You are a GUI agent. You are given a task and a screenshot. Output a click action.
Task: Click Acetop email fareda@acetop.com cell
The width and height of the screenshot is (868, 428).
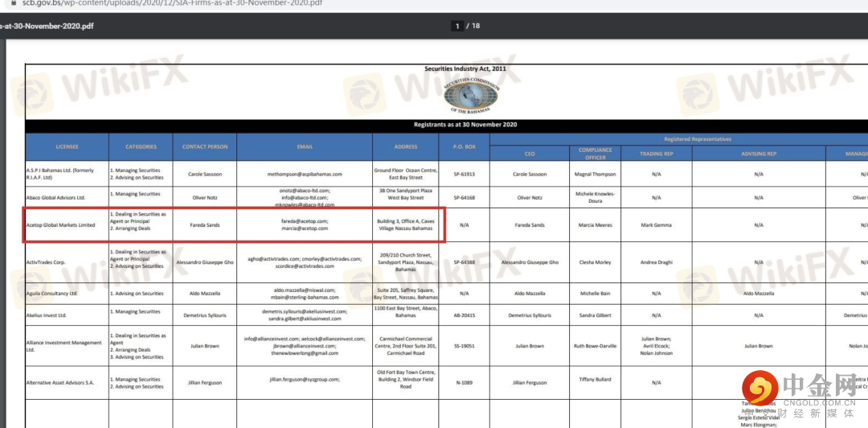coord(305,224)
